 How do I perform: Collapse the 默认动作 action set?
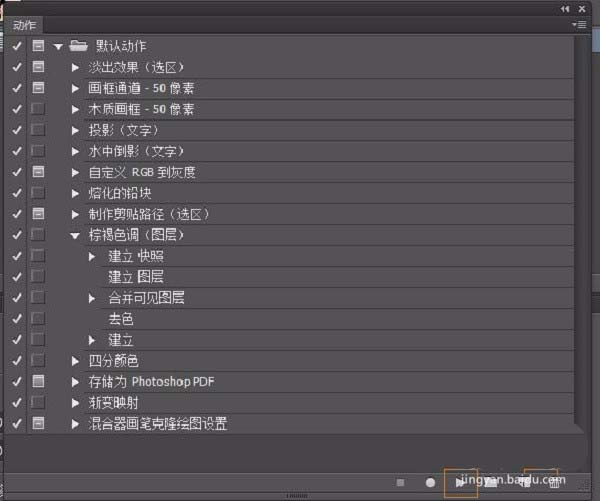pyautogui.click(x=58, y=46)
